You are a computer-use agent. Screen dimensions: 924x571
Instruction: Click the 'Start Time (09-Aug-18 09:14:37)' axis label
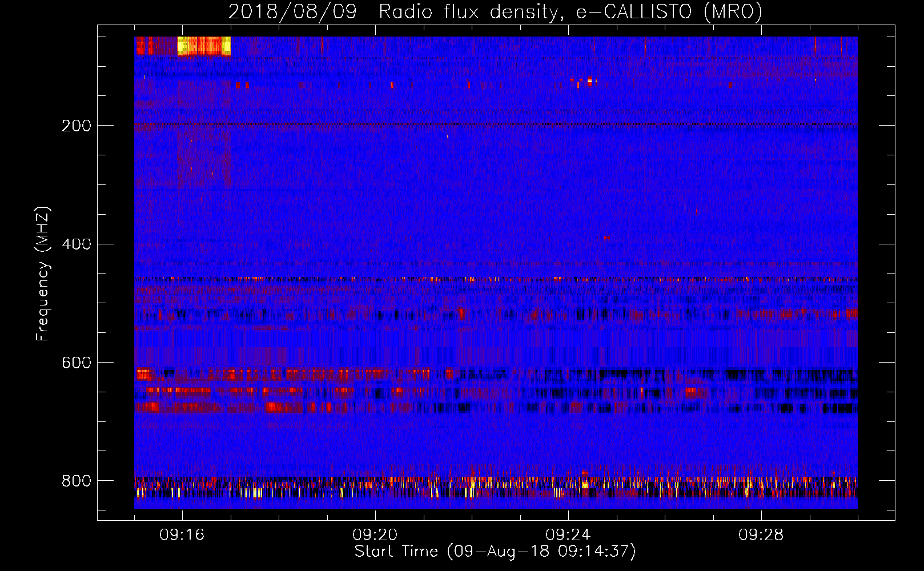tap(495, 552)
